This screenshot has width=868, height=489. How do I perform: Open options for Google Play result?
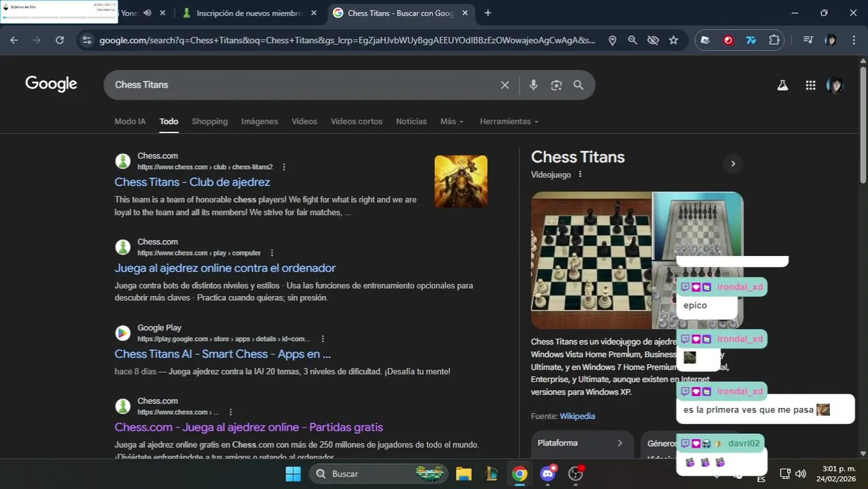tap(323, 339)
